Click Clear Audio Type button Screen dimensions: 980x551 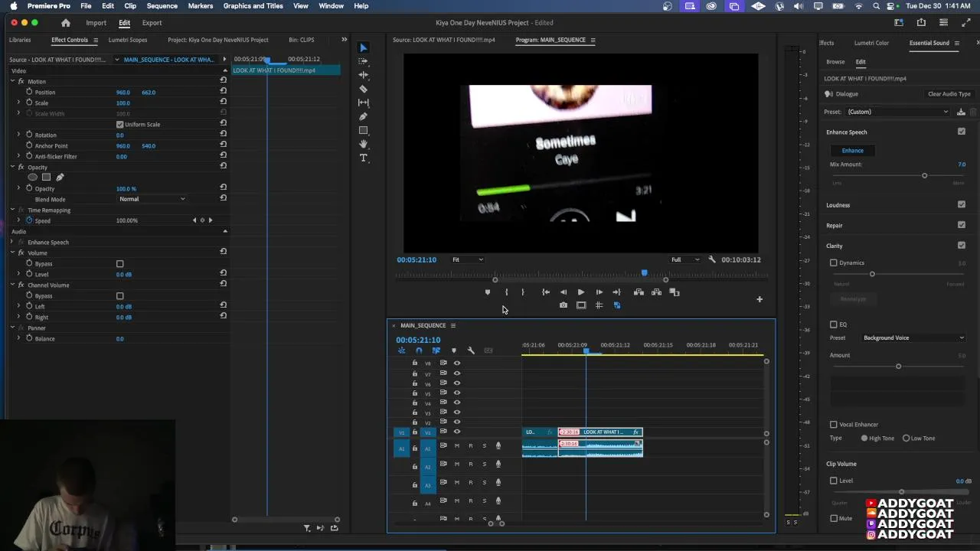pyautogui.click(x=949, y=94)
